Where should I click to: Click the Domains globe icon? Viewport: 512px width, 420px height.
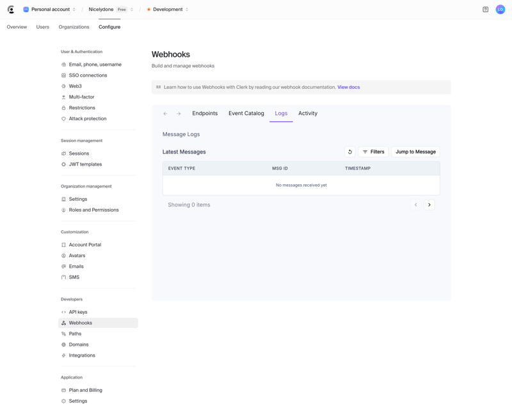click(64, 344)
